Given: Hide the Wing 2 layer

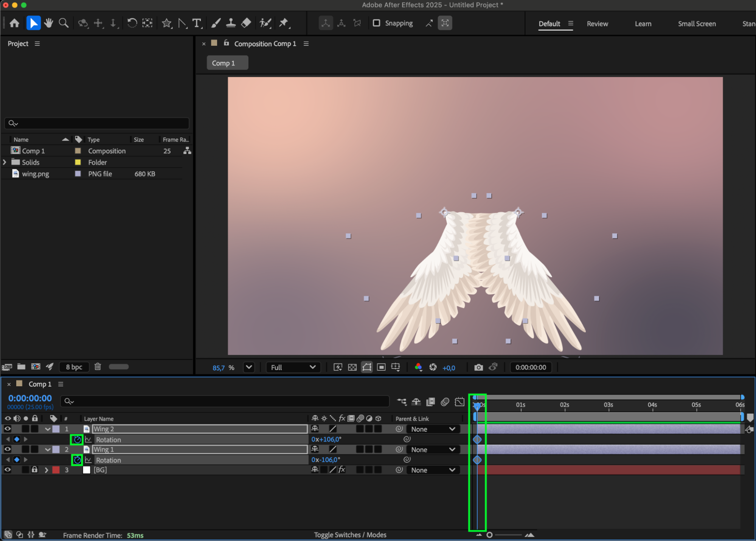Looking at the screenshot, I should (x=7, y=429).
